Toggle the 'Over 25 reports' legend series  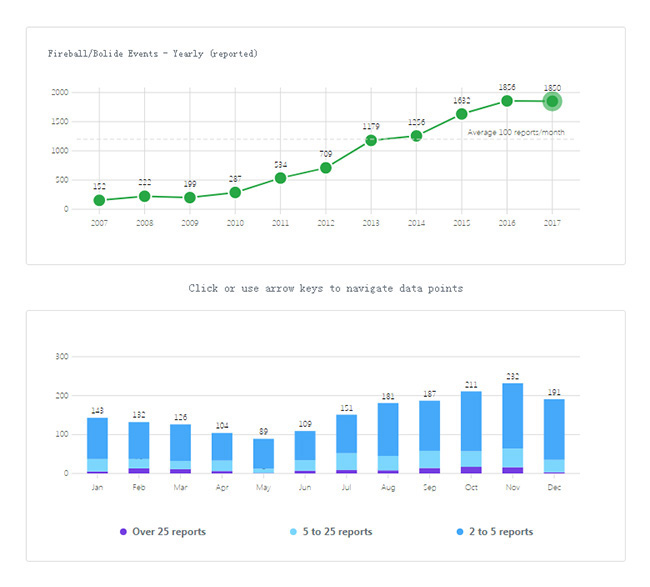coord(162,532)
